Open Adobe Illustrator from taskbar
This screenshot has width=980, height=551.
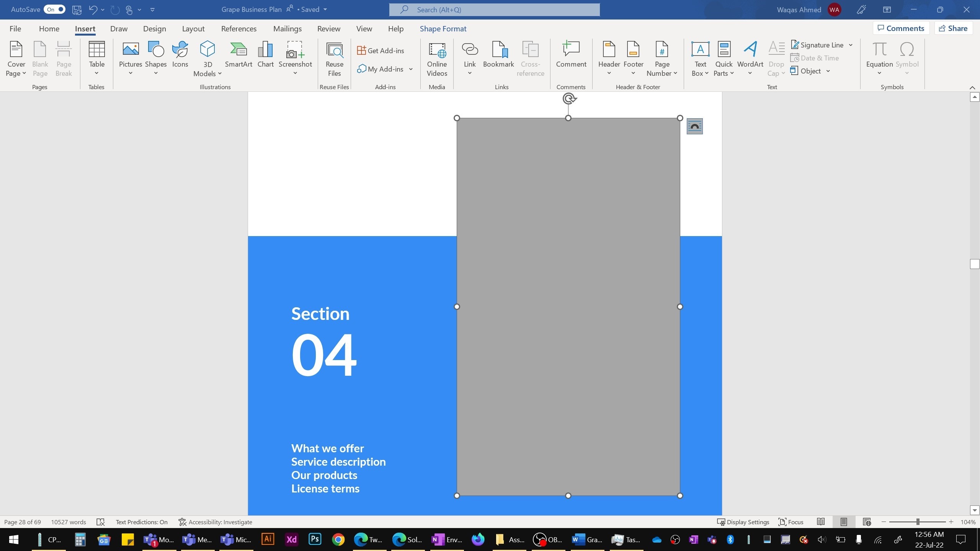point(268,540)
